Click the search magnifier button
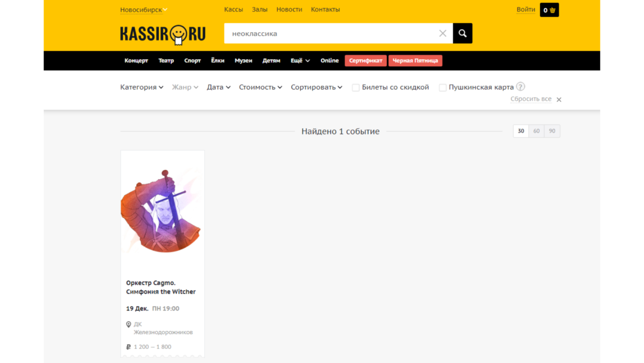 click(462, 33)
